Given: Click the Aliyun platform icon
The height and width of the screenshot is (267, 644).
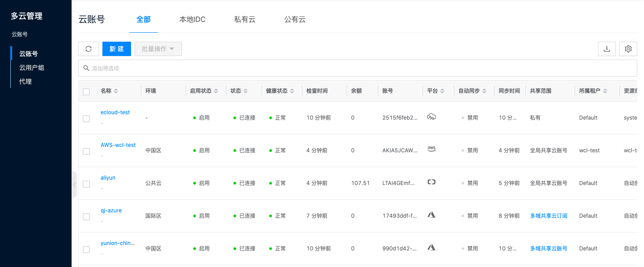Looking at the screenshot, I should tap(431, 182).
